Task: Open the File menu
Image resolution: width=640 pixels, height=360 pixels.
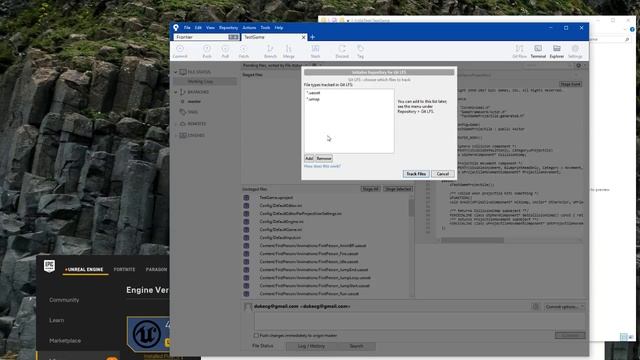Action: coord(187,28)
